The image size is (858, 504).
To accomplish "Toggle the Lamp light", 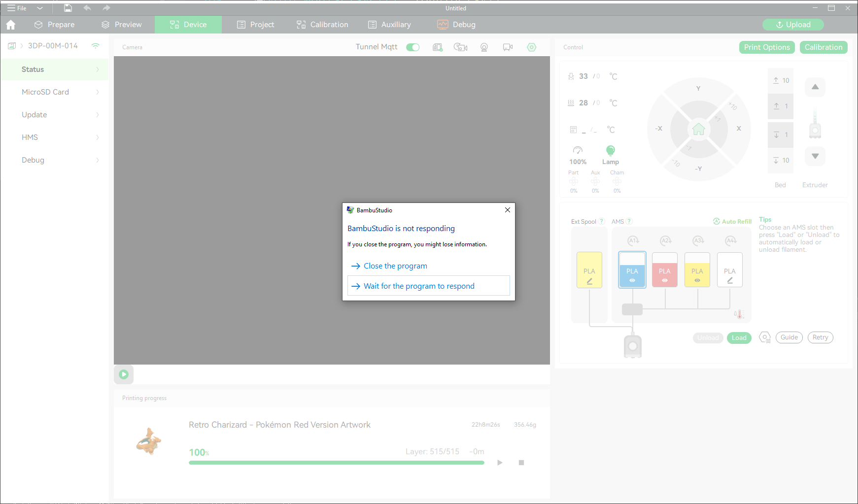I will (610, 150).
